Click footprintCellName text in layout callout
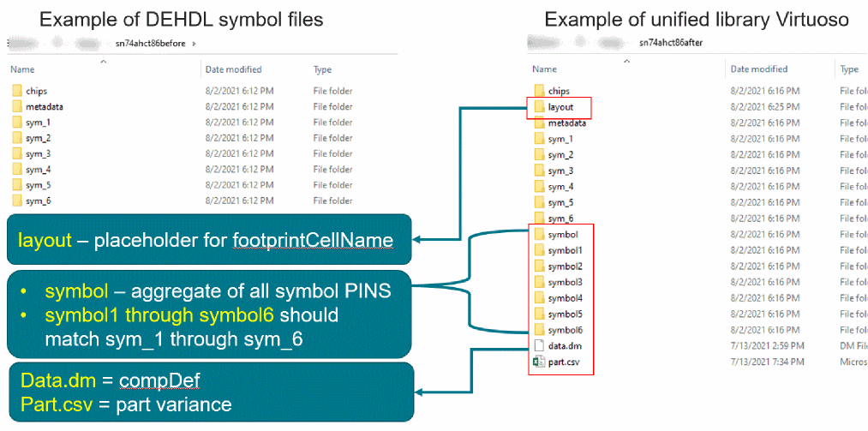 (x=313, y=240)
